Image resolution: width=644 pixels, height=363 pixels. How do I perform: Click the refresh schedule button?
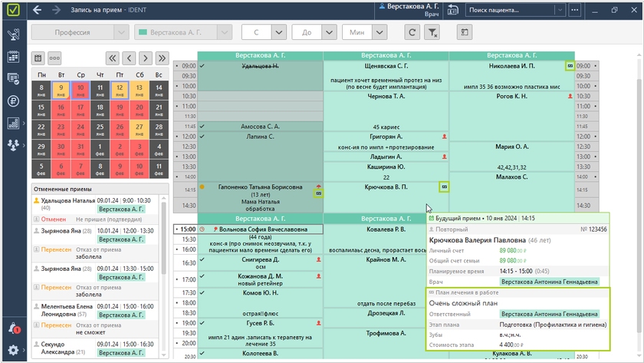point(412,32)
